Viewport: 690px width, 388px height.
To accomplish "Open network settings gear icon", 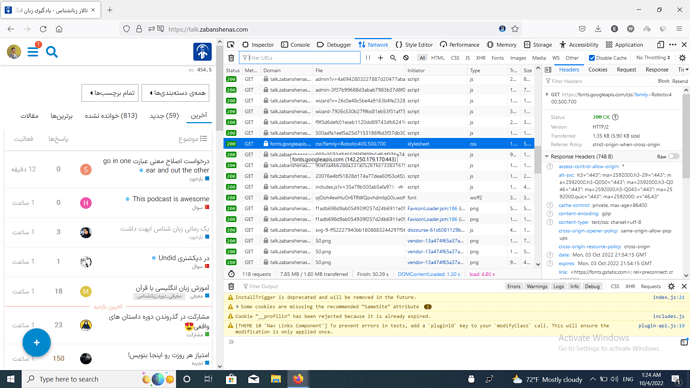I will coord(683,58).
